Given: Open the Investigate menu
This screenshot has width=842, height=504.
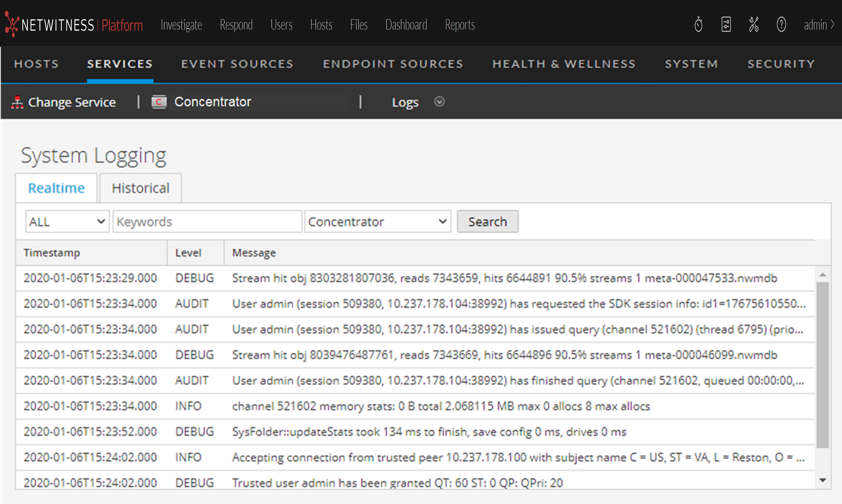Looking at the screenshot, I should (181, 25).
